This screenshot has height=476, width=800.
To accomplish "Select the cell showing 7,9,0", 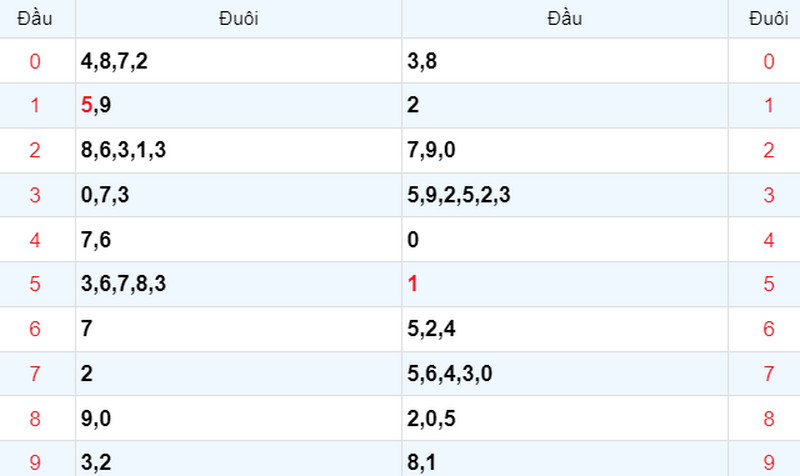I will click(x=565, y=150).
